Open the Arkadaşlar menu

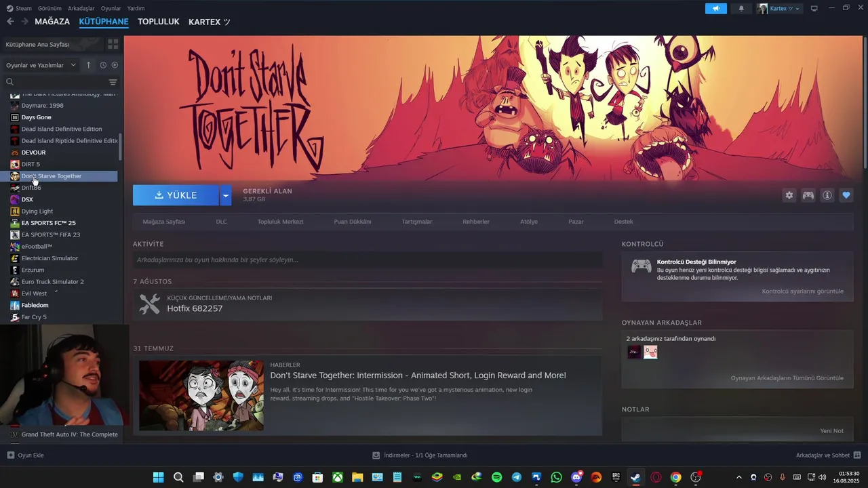[x=81, y=8]
